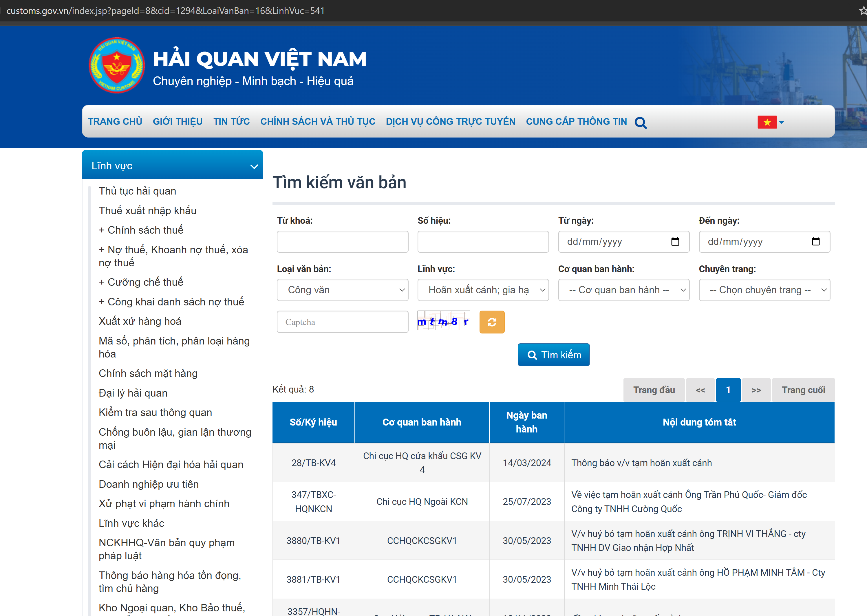Screen dimensions: 867x616
Task: Go to 'Trang cuối' pagination button
Action: (x=803, y=390)
